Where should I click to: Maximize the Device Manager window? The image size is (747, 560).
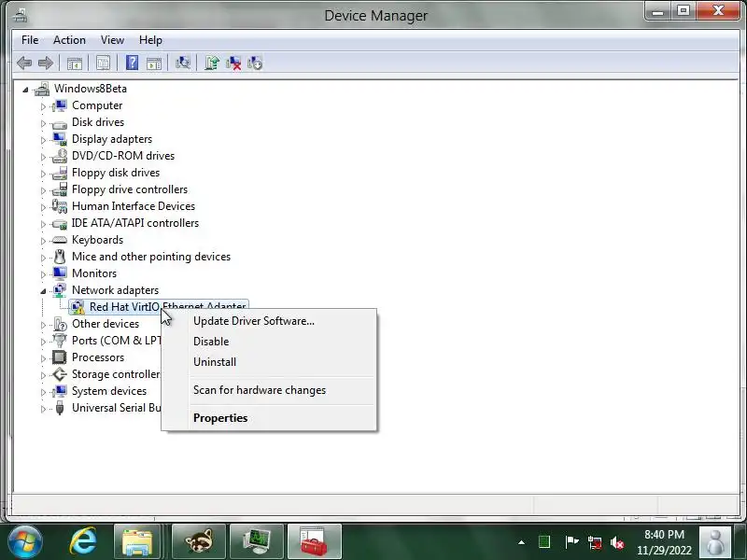[684, 10]
